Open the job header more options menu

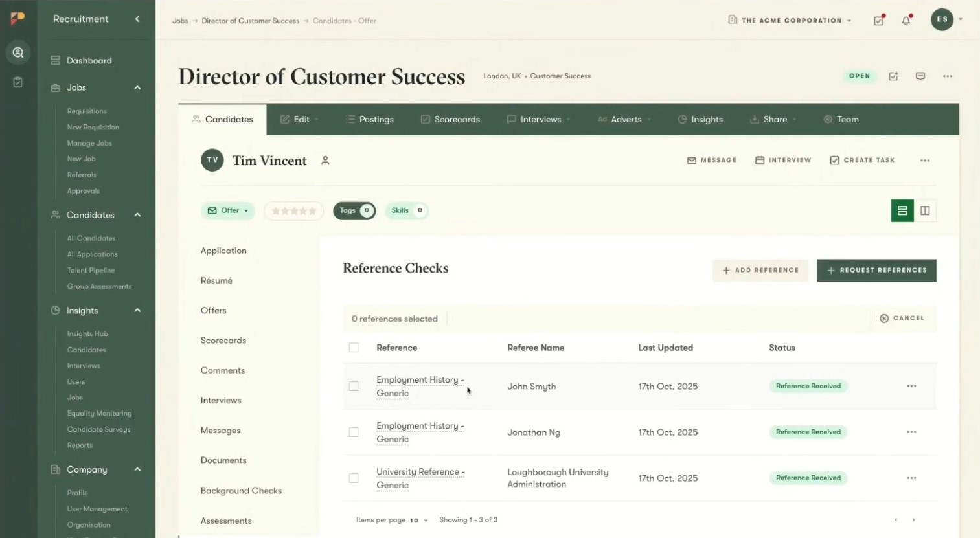point(948,76)
